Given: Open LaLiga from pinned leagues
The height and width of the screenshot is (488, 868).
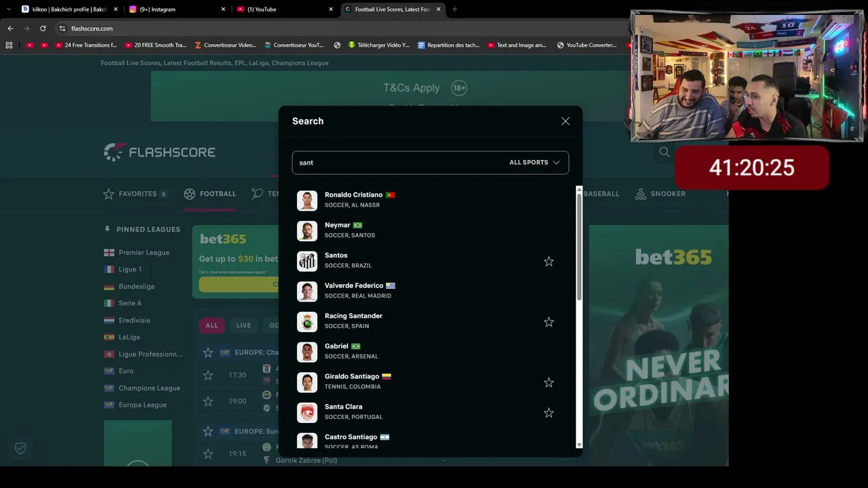Looking at the screenshot, I should pyautogui.click(x=123, y=337).
